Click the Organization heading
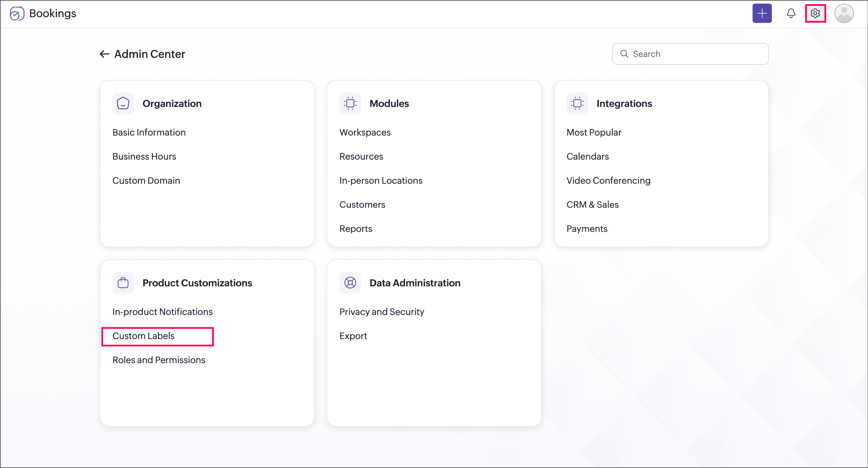The width and height of the screenshot is (868, 468). coord(172,103)
